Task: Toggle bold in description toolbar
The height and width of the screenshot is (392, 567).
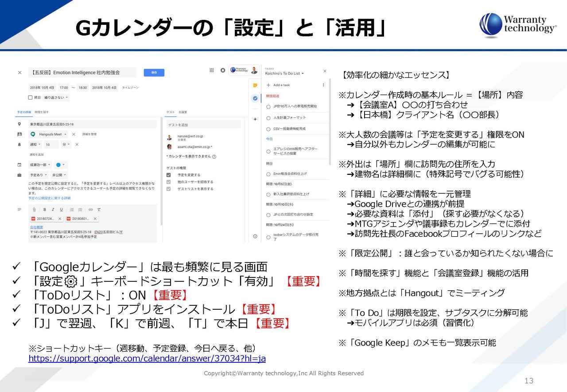Action: tap(44, 209)
